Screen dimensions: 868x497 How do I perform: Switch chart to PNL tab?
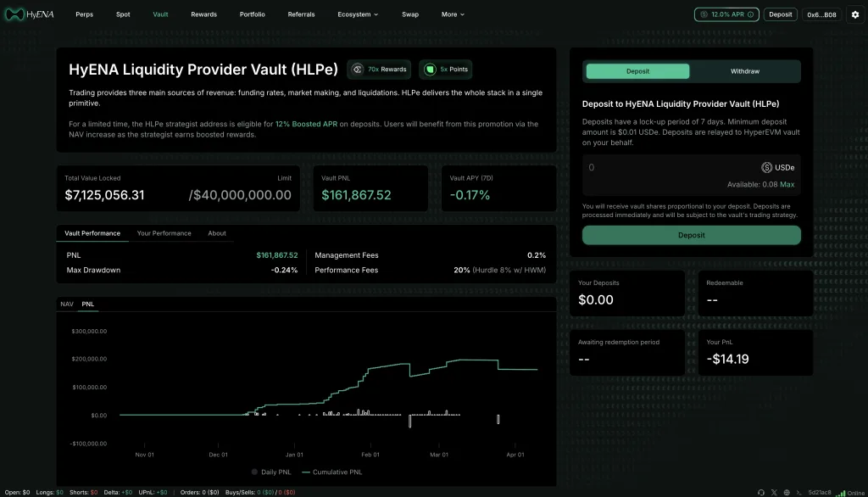click(87, 304)
